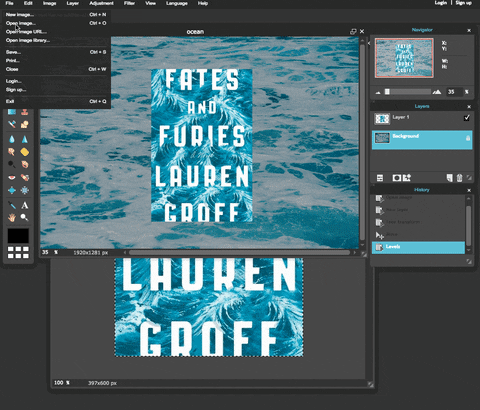Open the Image menu
Screen dimensions: 480x410
tap(49, 3)
